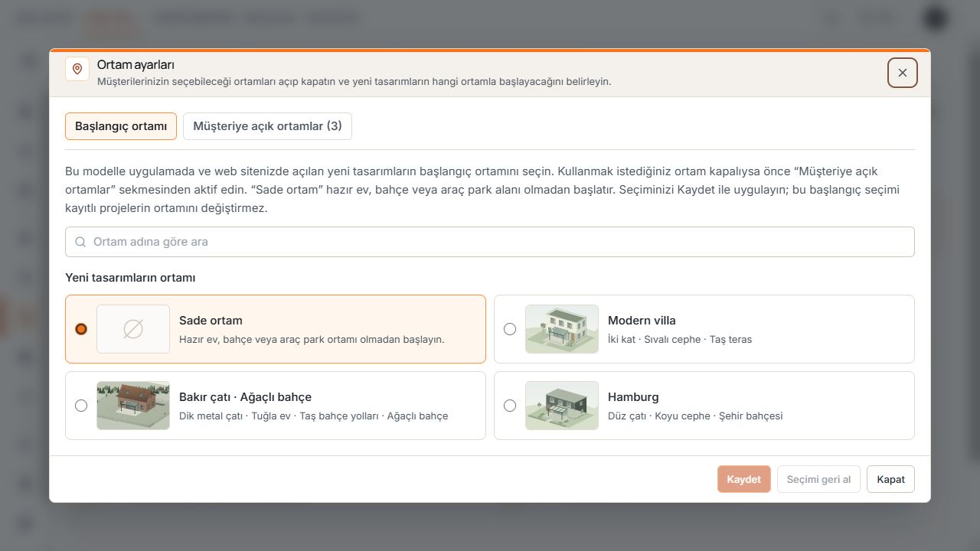Click the 'Hazır ev, bahçe veya araç park' description
The height and width of the screenshot is (551, 980).
point(312,339)
